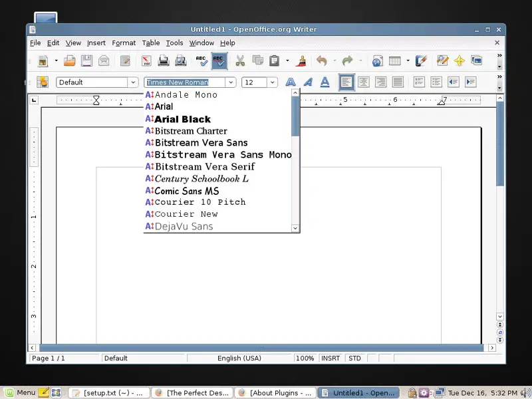Open the Styles and Formatting window icon
Screen dimensions: 532x399
point(43,82)
